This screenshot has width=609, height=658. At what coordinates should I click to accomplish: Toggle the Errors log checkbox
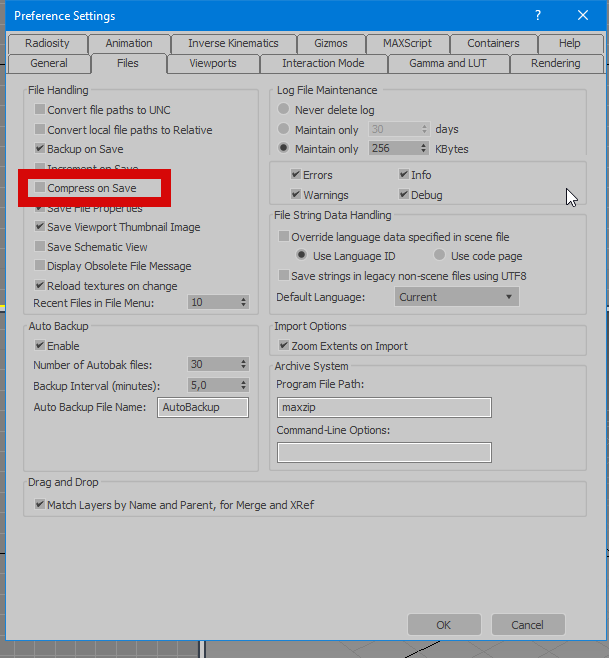[x=296, y=174]
